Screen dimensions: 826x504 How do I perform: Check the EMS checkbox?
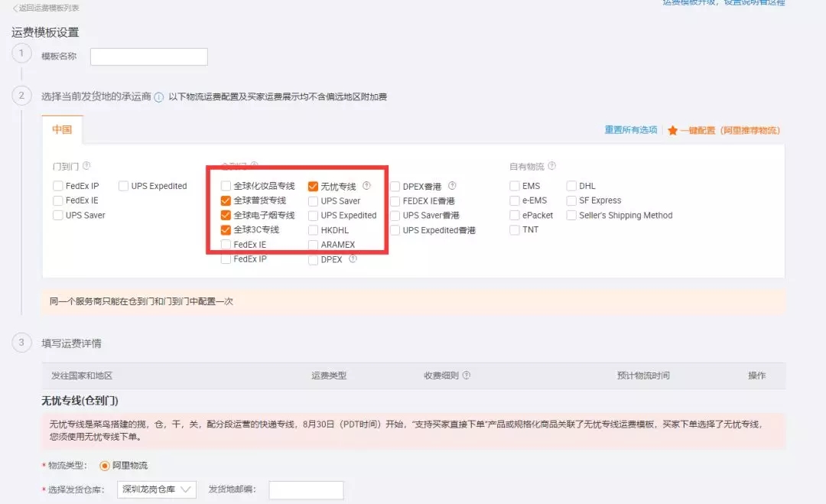coord(515,186)
